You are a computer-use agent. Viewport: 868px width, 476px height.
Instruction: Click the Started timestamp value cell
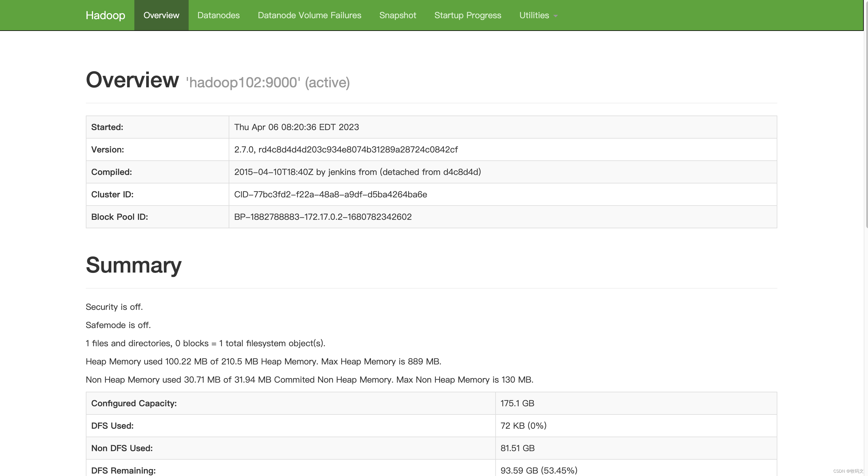[296, 127]
